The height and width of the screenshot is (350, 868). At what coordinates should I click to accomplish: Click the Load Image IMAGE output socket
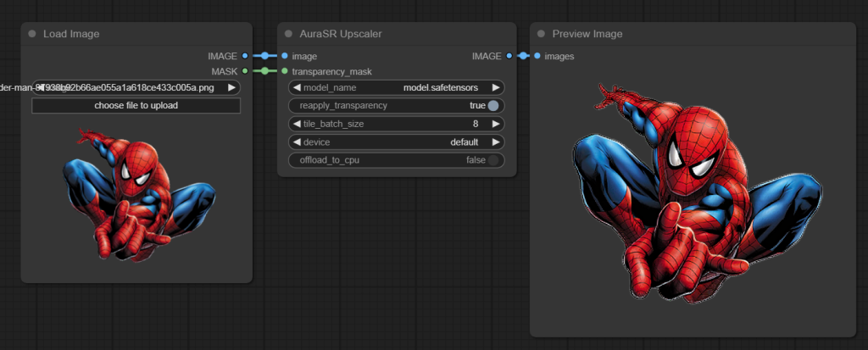pyautogui.click(x=245, y=56)
